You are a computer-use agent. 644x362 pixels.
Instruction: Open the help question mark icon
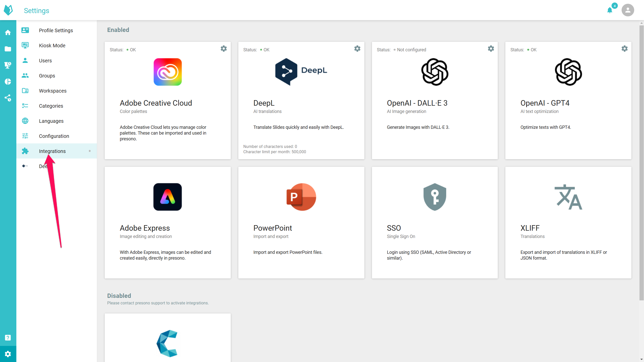click(8, 338)
